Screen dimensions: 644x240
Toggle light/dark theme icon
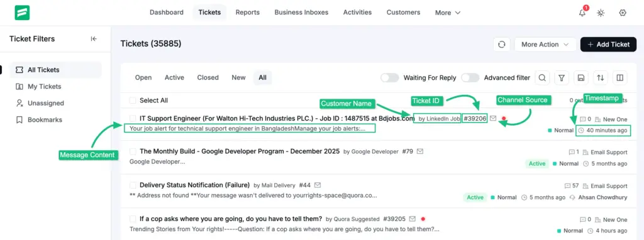click(x=601, y=13)
